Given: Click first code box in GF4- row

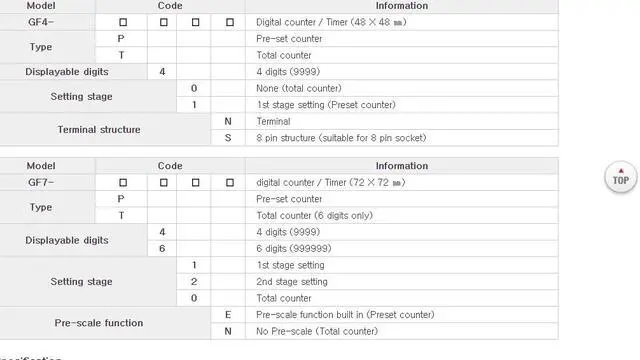Looking at the screenshot, I should pyautogui.click(x=123, y=22).
